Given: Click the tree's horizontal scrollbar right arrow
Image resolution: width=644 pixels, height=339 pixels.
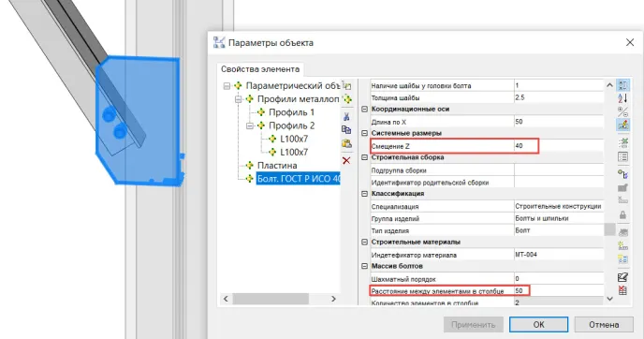Looking at the screenshot, I should (x=333, y=299).
